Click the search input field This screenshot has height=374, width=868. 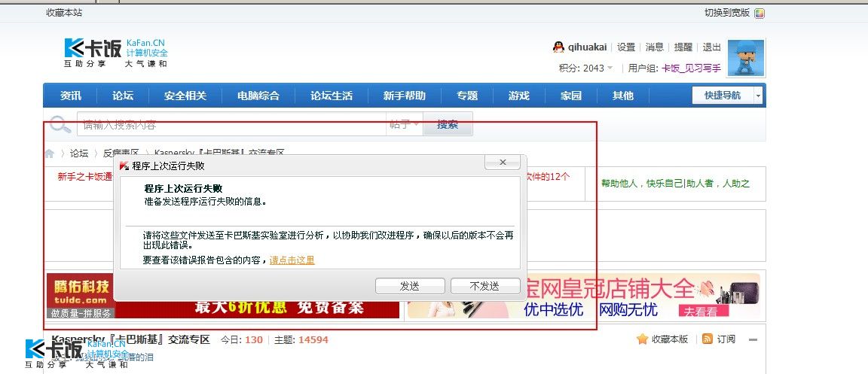tap(231, 124)
